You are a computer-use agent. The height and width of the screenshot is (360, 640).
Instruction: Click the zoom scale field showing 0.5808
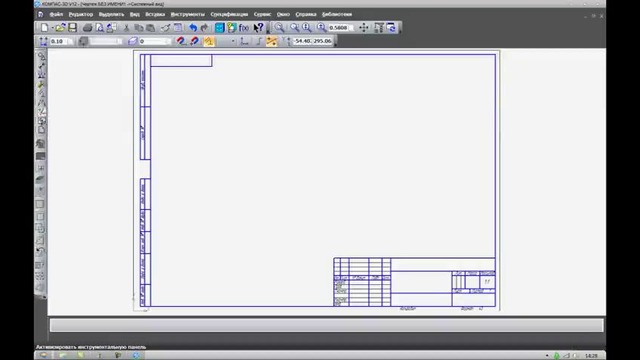tap(341, 28)
